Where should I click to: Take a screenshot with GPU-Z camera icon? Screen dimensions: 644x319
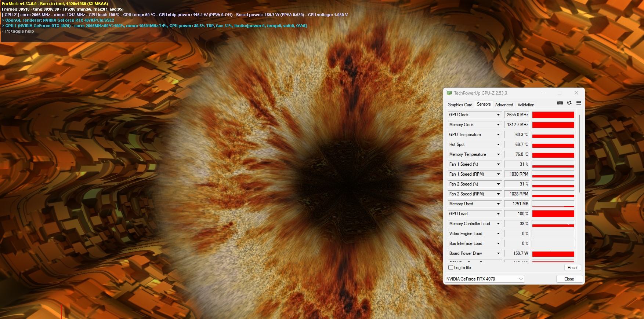[x=560, y=103]
